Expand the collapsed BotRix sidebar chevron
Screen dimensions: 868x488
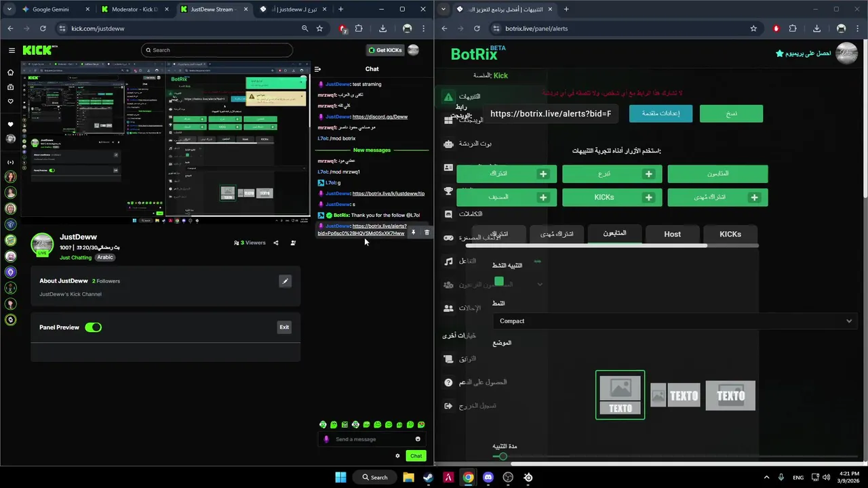(540, 285)
